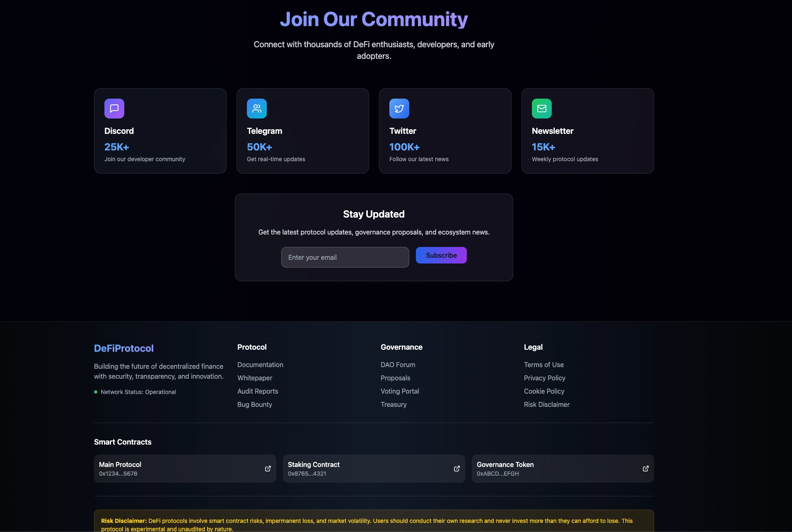Click the green network status indicator dot
792x532 pixels.
point(96,392)
